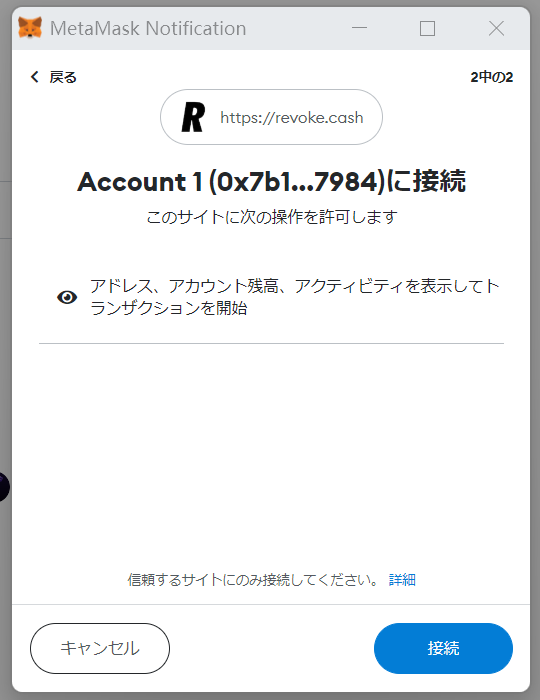540x700 pixels.
Task: Click the アドレス、アカウント残高 permission description
Action: pos(295,297)
